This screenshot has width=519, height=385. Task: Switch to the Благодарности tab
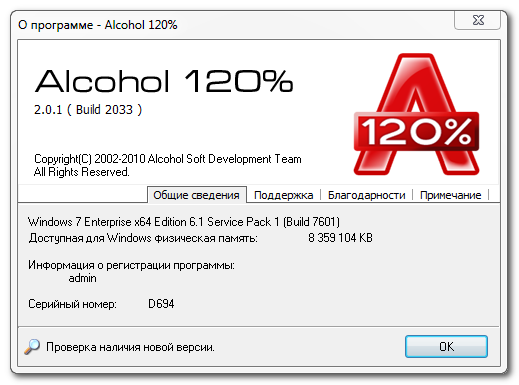click(x=366, y=195)
